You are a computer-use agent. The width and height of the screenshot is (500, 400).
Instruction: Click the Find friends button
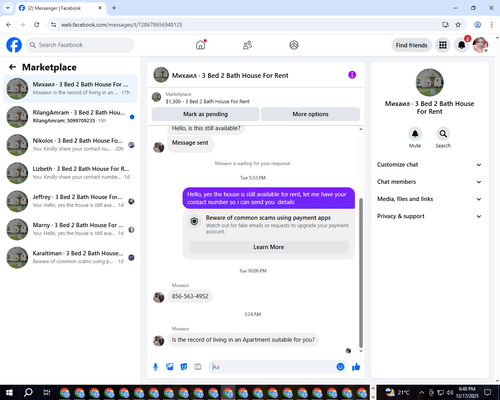(x=411, y=45)
